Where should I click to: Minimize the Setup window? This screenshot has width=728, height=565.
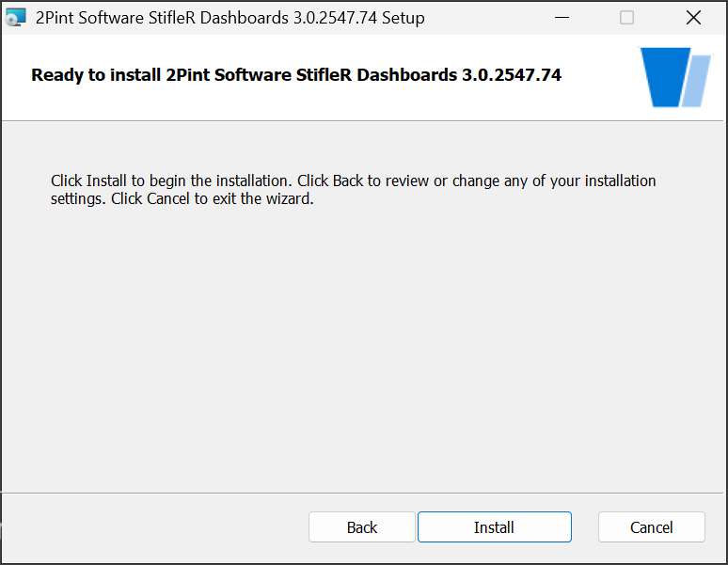[562, 18]
